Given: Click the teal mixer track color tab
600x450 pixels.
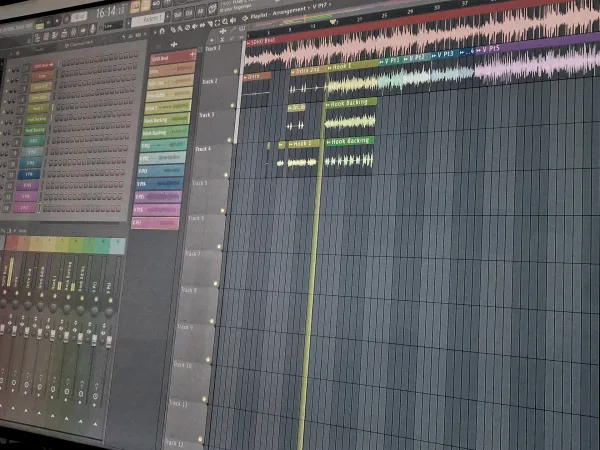Looking at the screenshot, I should click(x=104, y=246).
